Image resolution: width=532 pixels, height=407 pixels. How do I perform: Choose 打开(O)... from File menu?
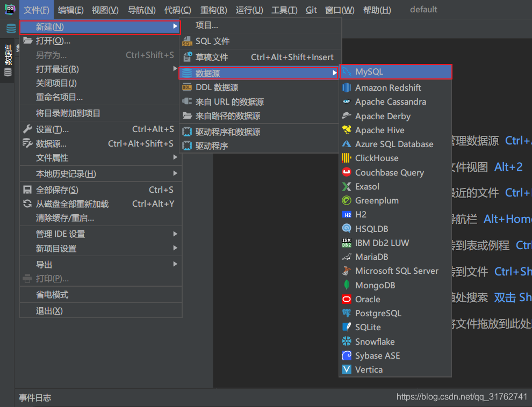pos(101,41)
